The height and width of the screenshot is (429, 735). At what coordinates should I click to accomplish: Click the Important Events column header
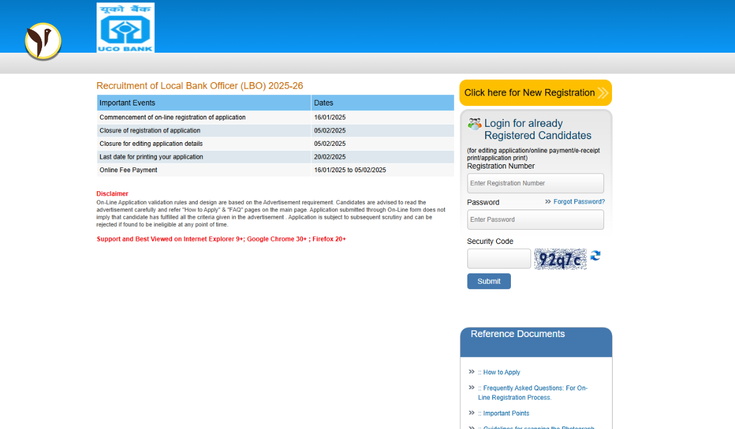pyautogui.click(x=204, y=103)
